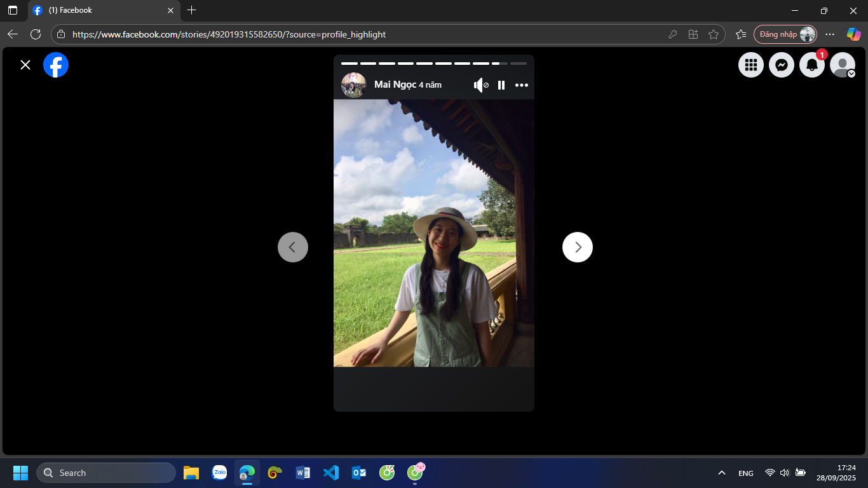
Task: Open a new browser tab
Action: click(x=192, y=10)
